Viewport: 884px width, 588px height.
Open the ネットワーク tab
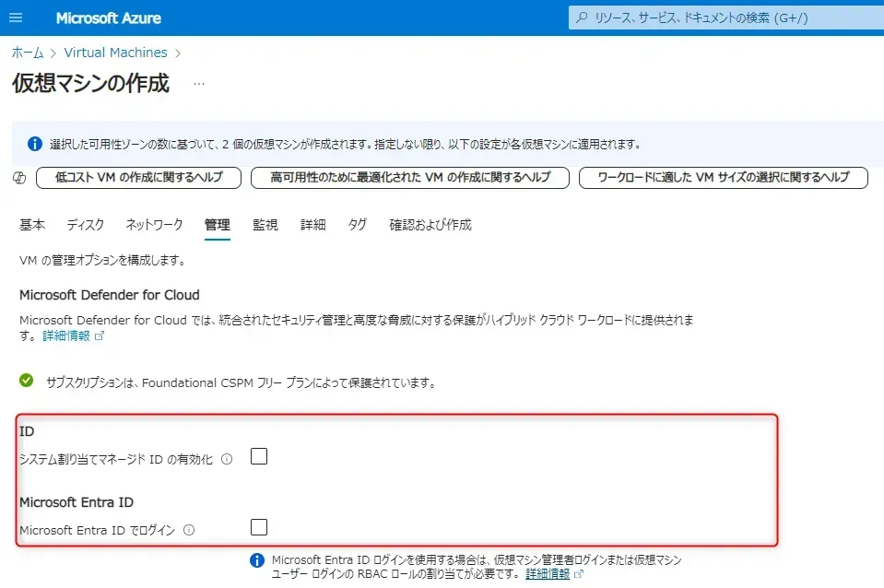tap(154, 225)
